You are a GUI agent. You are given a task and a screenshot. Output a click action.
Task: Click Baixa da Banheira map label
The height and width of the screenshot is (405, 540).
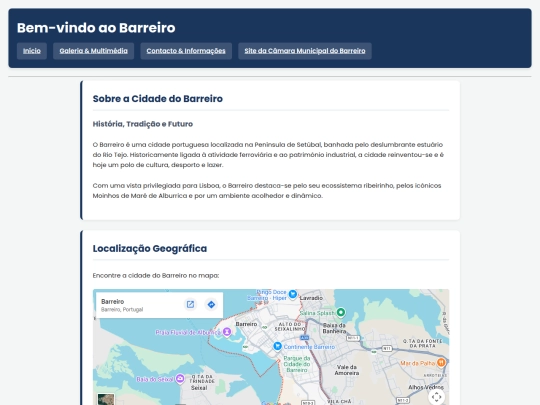(x=334, y=328)
